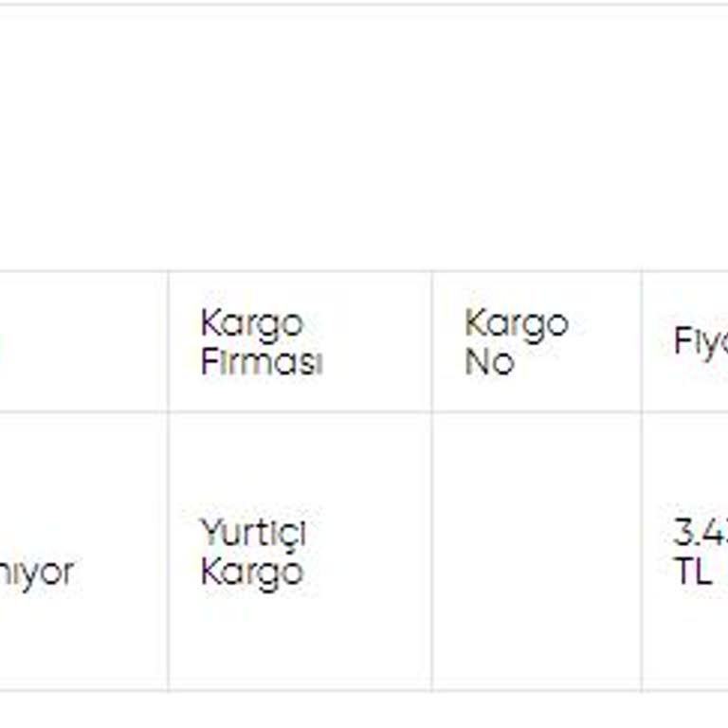This screenshot has width=728, height=728.
Task: Select the "Yurtiçi Kargo" carrier cell text
Action: (x=253, y=552)
